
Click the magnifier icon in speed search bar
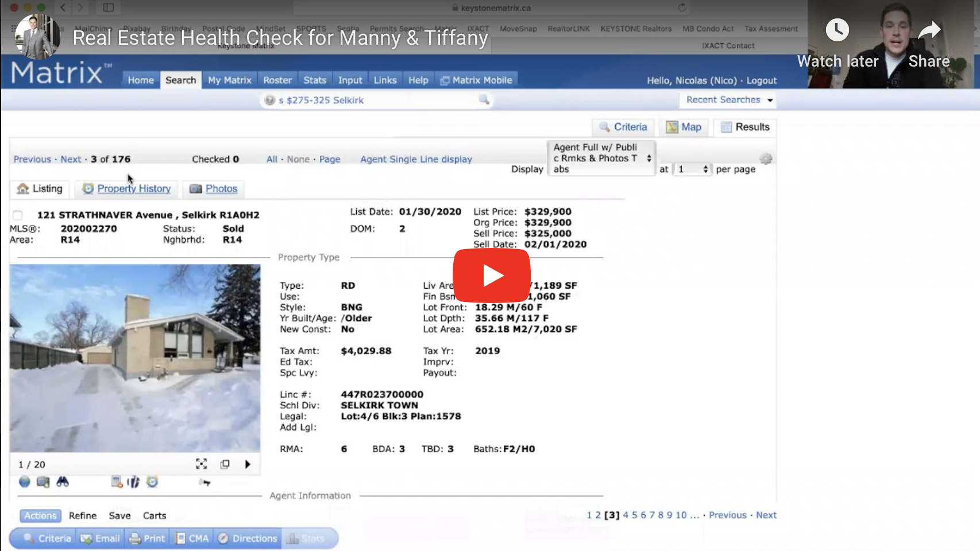pos(484,100)
